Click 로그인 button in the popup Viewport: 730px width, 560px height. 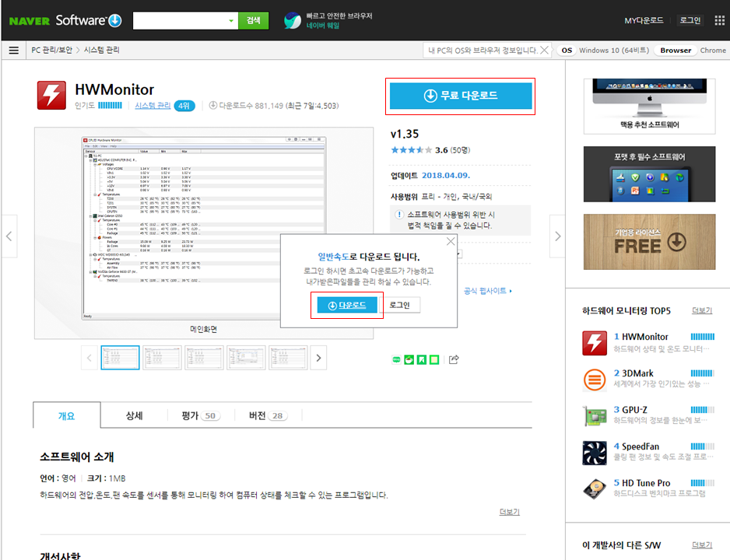[x=399, y=305]
